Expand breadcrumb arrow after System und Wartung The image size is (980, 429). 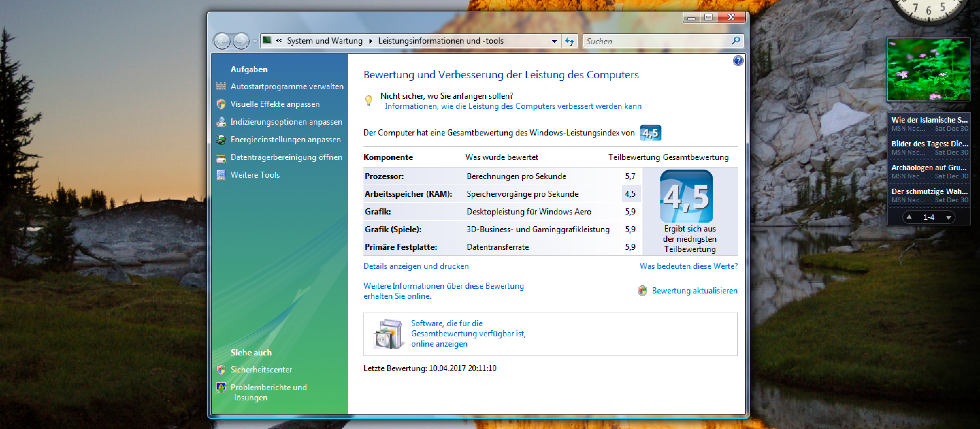tap(371, 41)
